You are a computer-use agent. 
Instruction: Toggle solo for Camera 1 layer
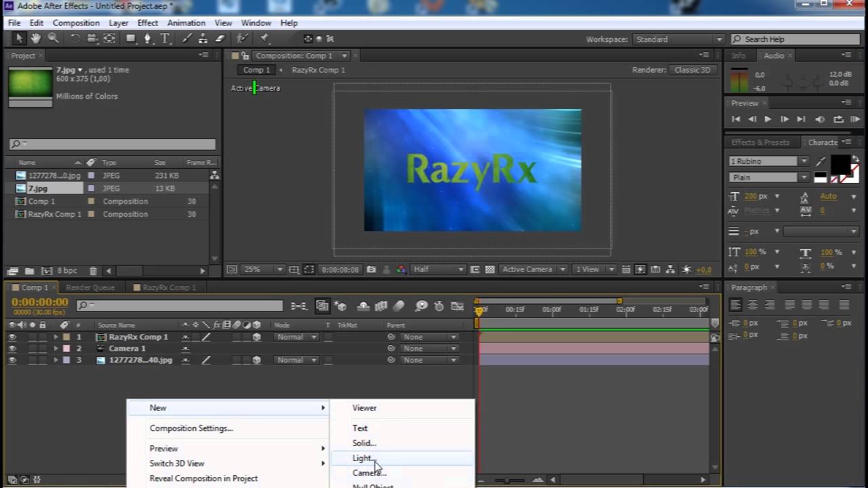(33, 348)
